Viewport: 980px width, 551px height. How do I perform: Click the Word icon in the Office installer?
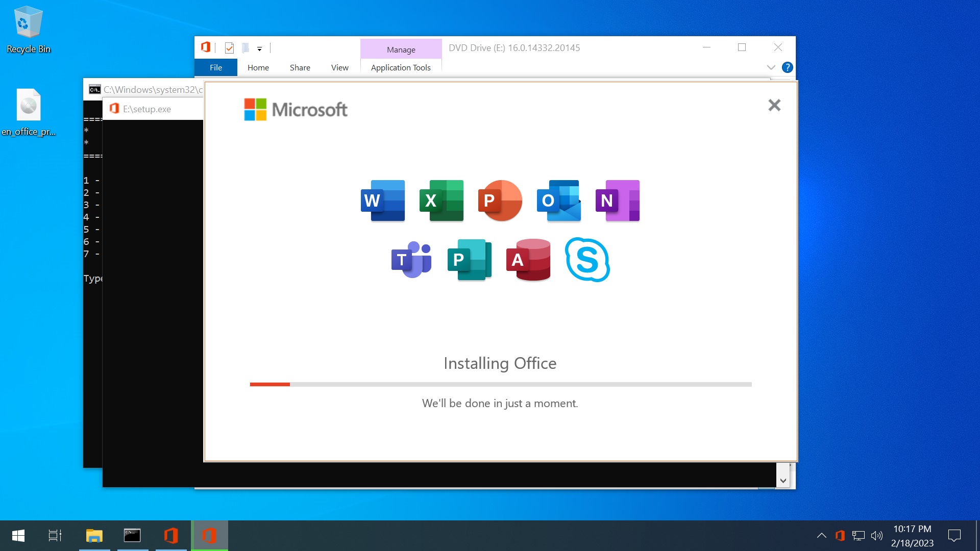(x=383, y=201)
